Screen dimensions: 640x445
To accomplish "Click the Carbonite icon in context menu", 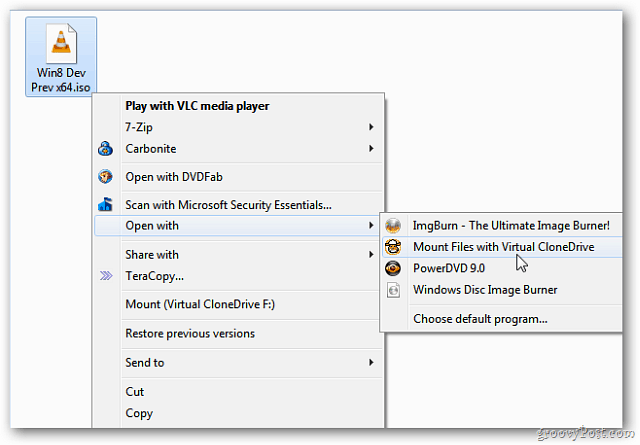I will tap(106, 149).
